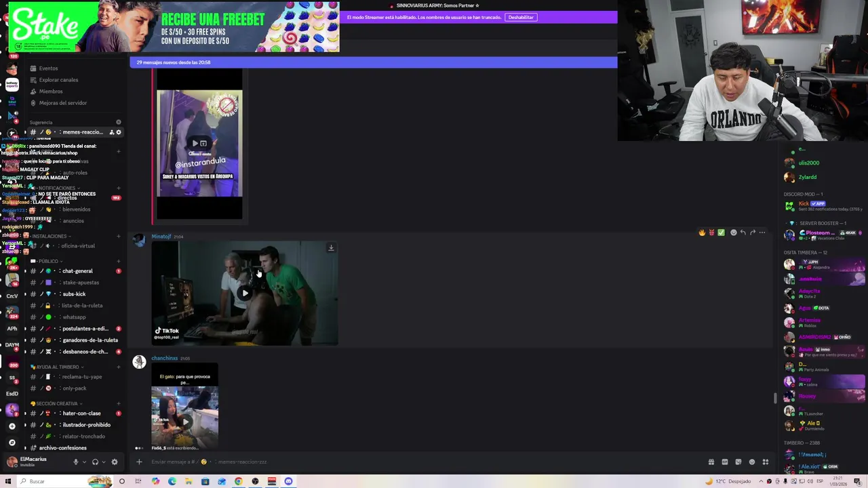Play the instarandula video attachment
Viewport: 868px width, 488px height.
pyautogui.click(x=199, y=143)
